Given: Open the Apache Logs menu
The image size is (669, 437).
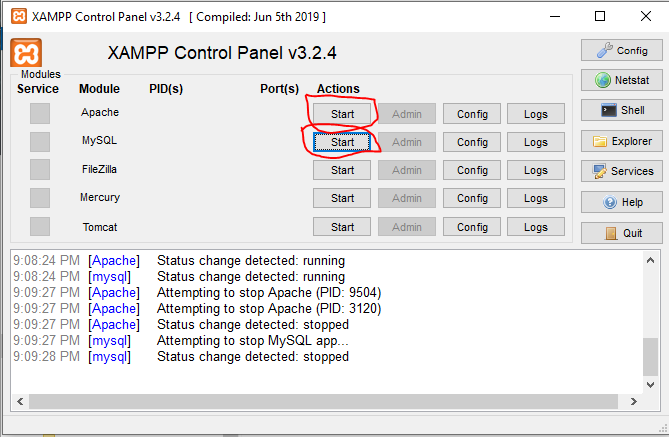Looking at the screenshot, I should tap(536, 114).
